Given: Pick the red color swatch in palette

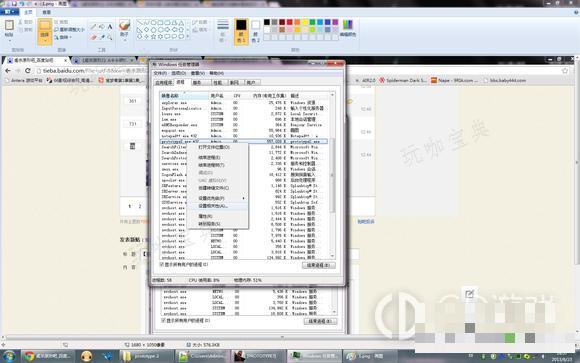Looking at the screenshot, I should click(x=290, y=22).
